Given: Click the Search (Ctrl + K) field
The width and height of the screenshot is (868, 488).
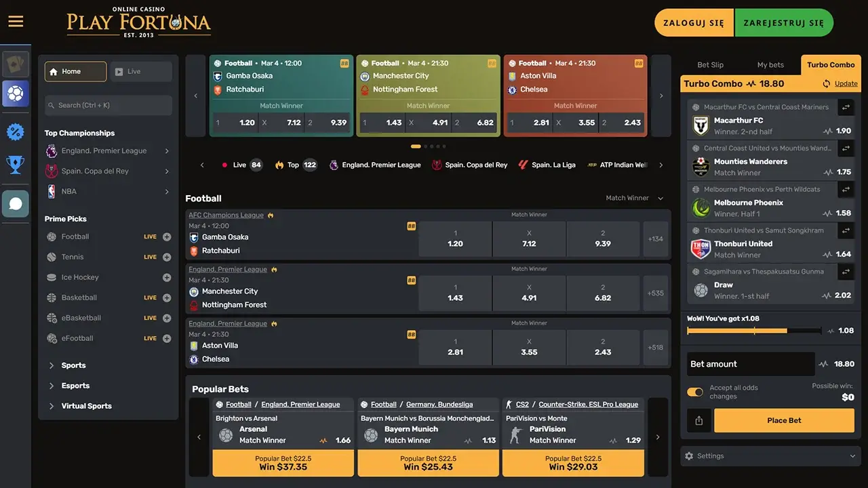Looking at the screenshot, I should click(108, 105).
